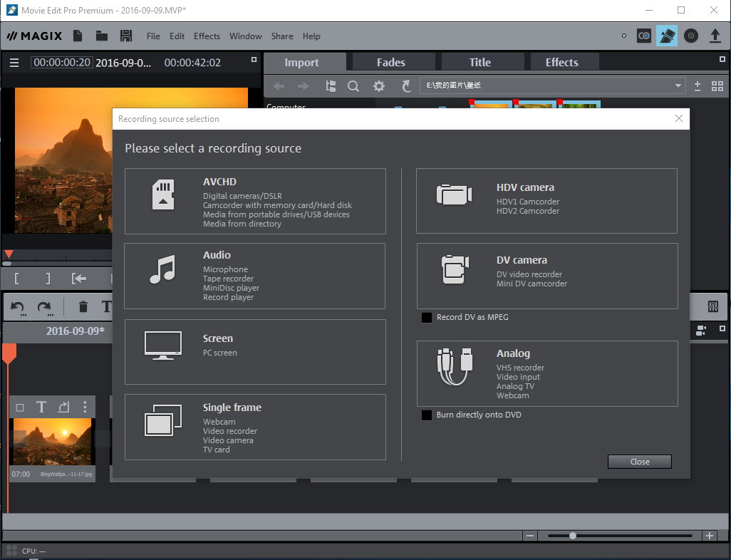Click the refresh arrow in media browser
The height and width of the screenshot is (560, 731).
tap(406, 86)
